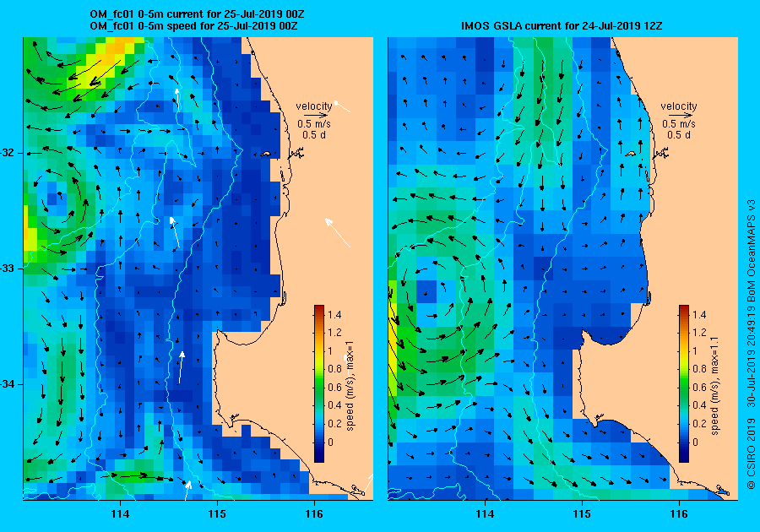Image resolution: width=760 pixels, height=532 pixels.
Task: Click '0.5 d' in the left map legend
Action: point(314,135)
